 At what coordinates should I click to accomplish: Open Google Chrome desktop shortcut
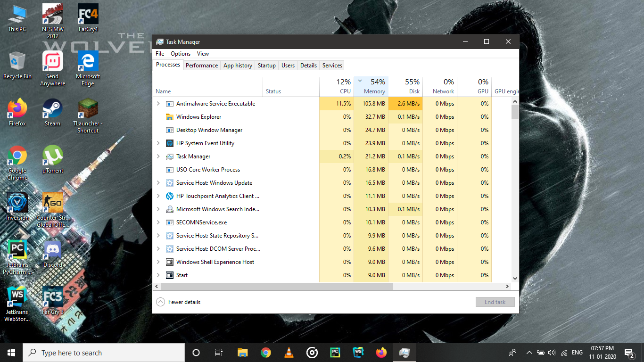click(x=17, y=163)
